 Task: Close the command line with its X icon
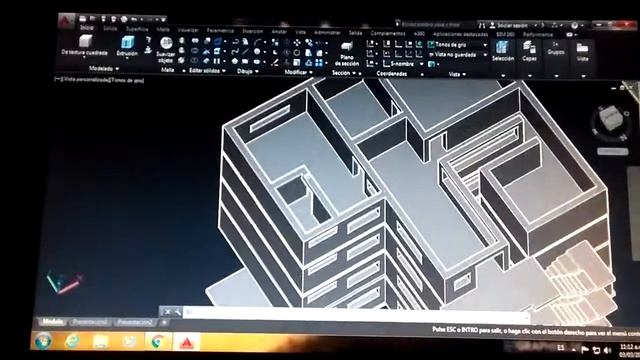pyautogui.click(x=167, y=312)
